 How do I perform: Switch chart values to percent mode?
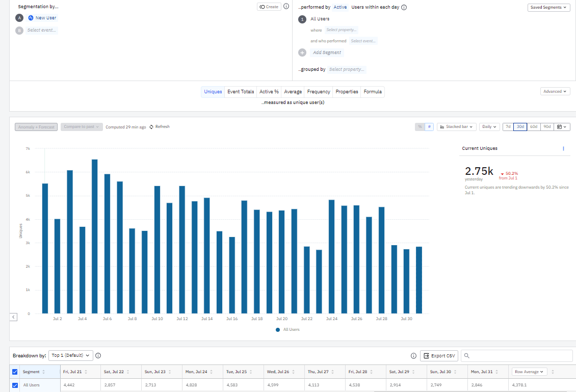click(420, 127)
